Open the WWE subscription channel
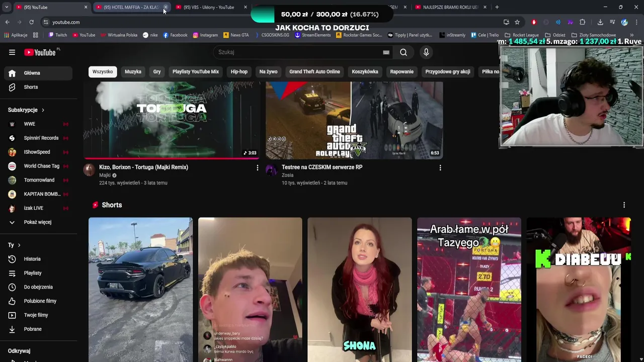 pyautogui.click(x=38, y=124)
